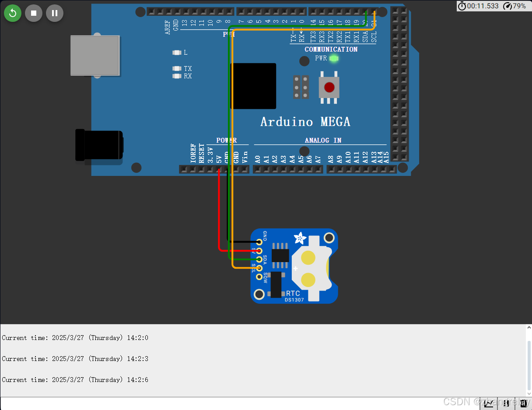
Task: Pause the simulation
Action: 55,13
